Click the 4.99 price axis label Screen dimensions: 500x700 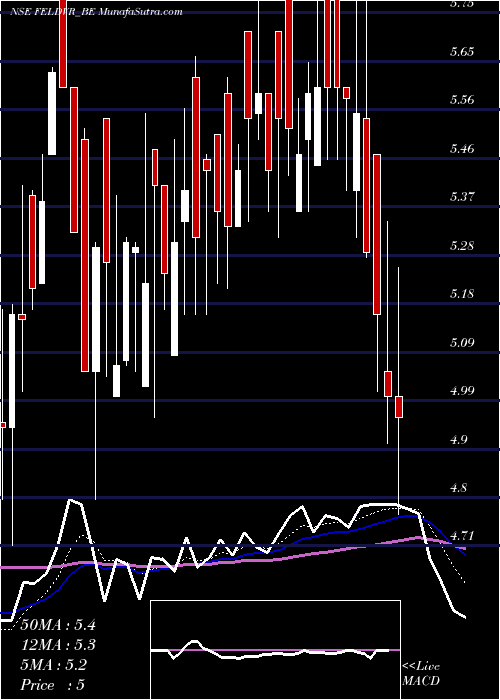(x=462, y=391)
